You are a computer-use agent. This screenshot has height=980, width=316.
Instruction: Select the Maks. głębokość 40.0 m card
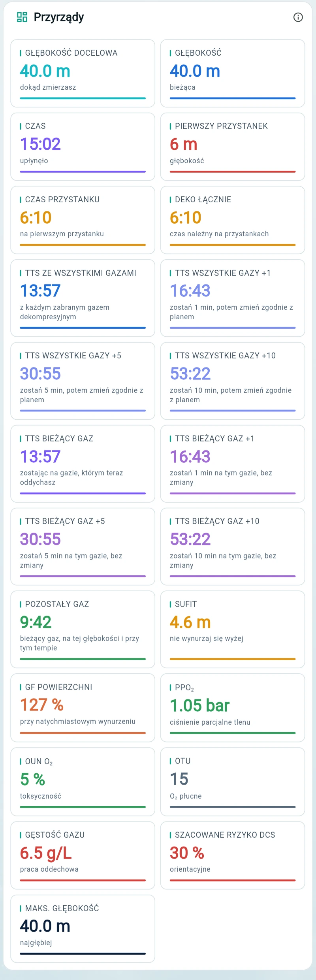point(83,929)
